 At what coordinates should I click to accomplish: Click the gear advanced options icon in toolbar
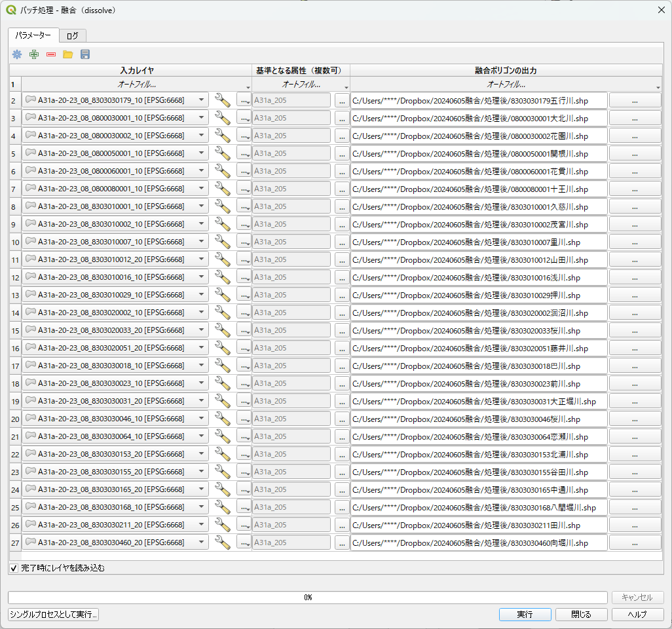[17, 54]
